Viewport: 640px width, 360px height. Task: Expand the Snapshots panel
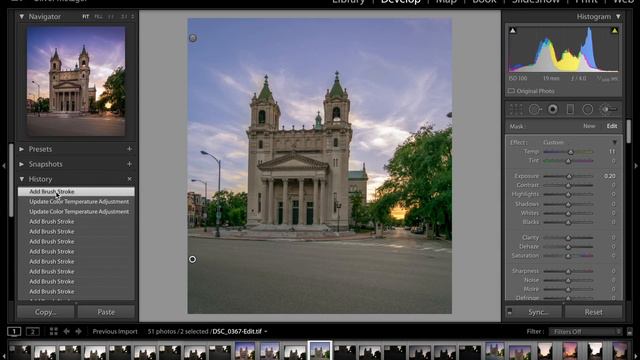(x=22, y=164)
